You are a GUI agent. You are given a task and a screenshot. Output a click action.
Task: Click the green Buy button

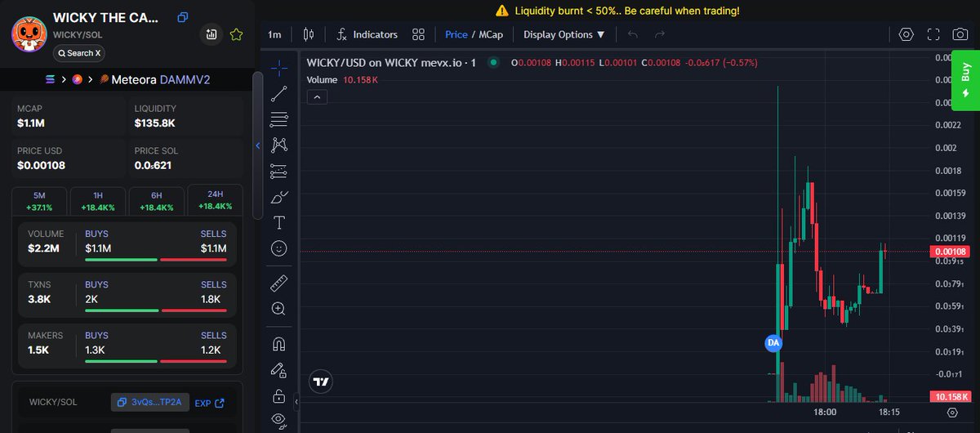coord(965,80)
